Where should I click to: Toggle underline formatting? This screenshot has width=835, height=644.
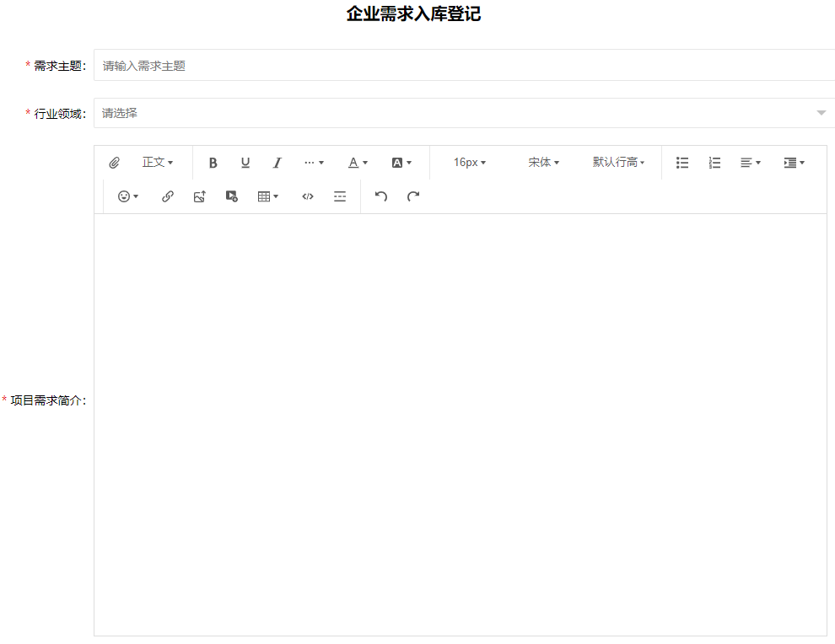[245, 163]
